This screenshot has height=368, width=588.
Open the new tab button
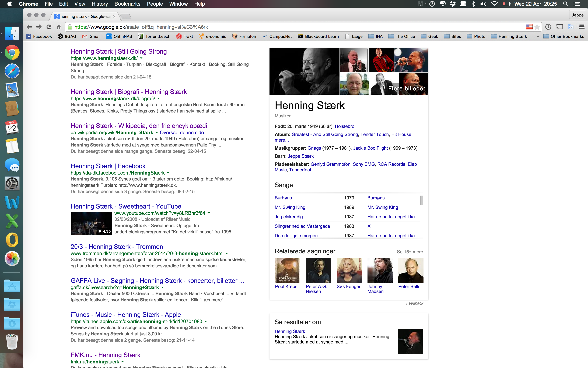[126, 16]
